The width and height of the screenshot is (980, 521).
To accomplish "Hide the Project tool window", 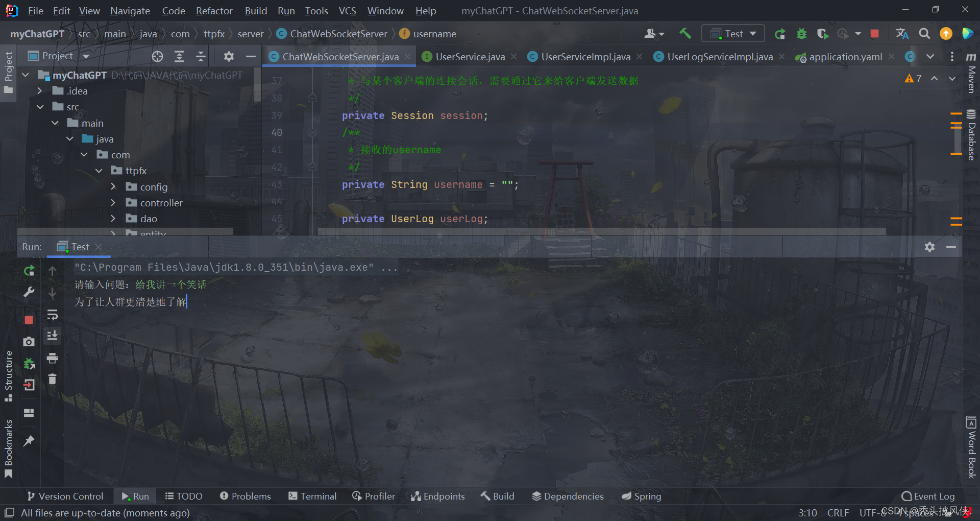I will (x=251, y=56).
